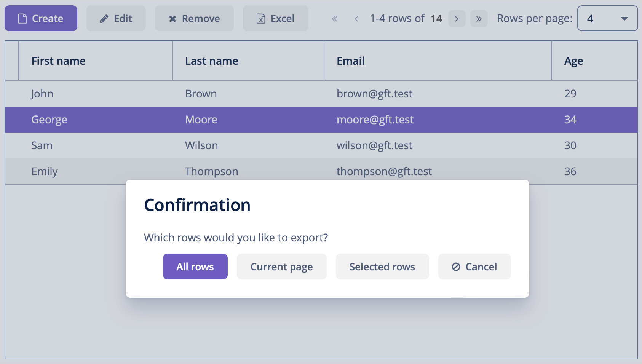
Task: Export table using the Excel button
Action: [x=276, y=18]
